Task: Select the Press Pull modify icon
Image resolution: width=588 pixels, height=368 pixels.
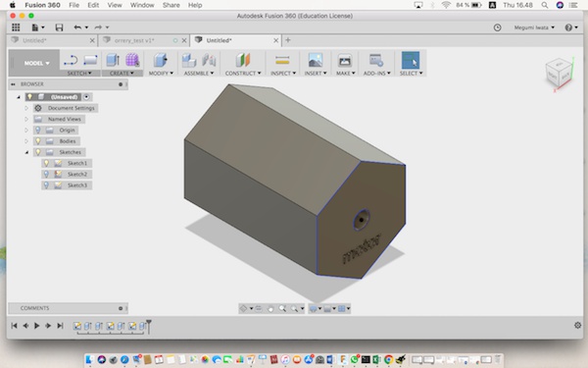Action: click(x=161, y=60)
